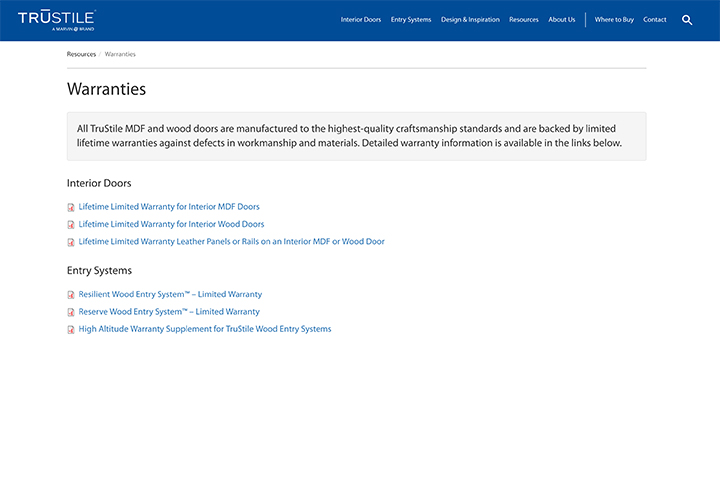Image resolution: width=720 pixels, height=480 pixels.
Task: Click the Interior Doors section heading
Action: coord(99,183)
